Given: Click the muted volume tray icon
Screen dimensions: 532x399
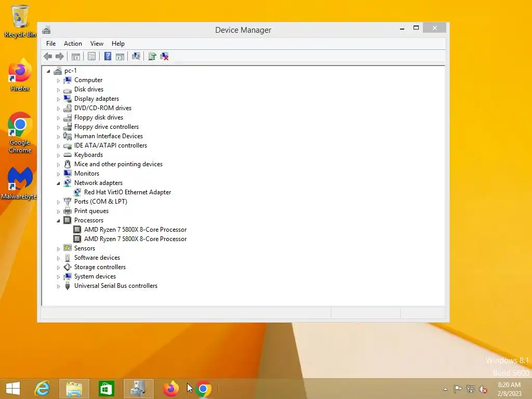Looking at the screenshot, I should click(483, 389).
